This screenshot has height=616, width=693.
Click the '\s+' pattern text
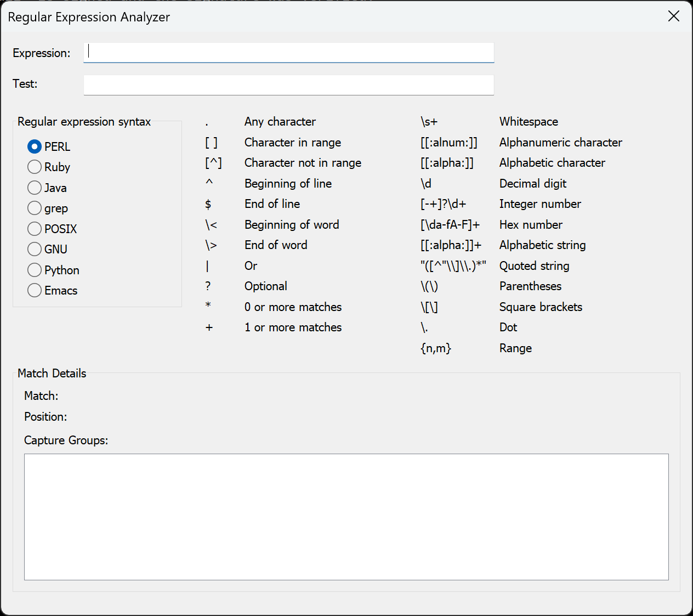click(429, 121)
